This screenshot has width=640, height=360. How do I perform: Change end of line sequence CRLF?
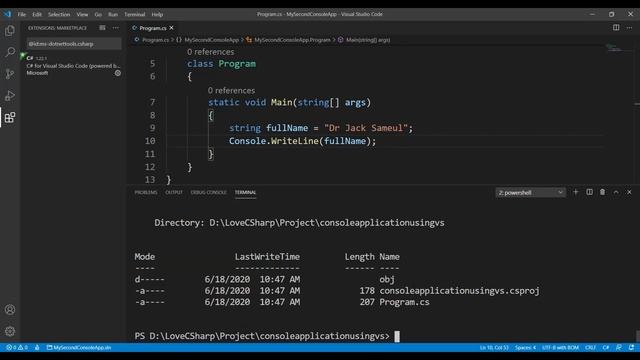[x=590, y=348]
